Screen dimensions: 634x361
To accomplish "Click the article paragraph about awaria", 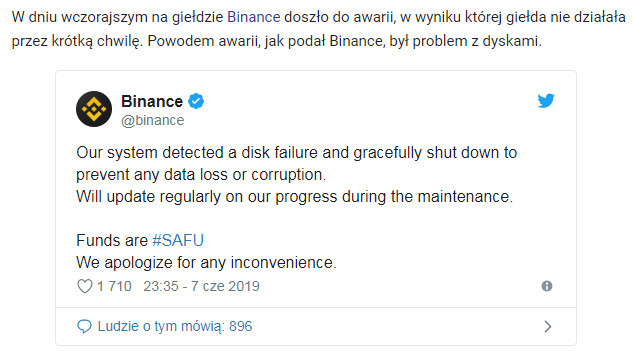I will (319, 29).
